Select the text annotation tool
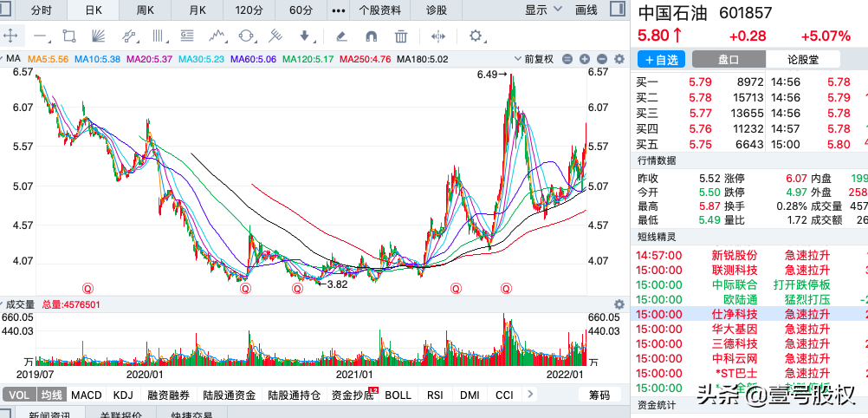Image resolution: width=868 pixels, height=418 pixels. (187, 36)
